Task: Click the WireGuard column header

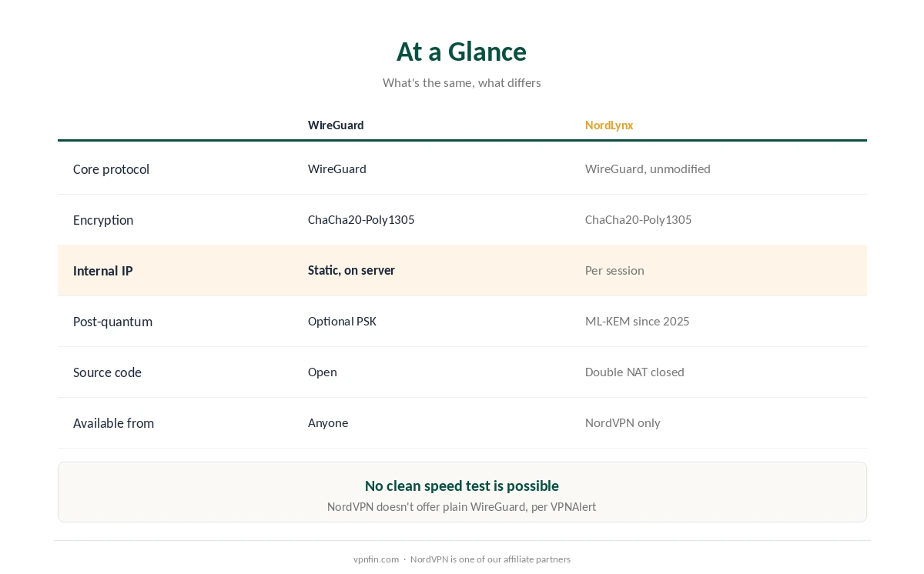Action: point(336,125)
